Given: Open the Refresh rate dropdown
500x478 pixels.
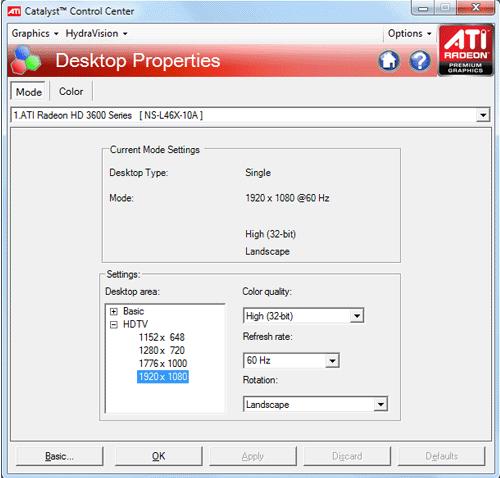Looking at the screenshot, I should tap(291, 361).
